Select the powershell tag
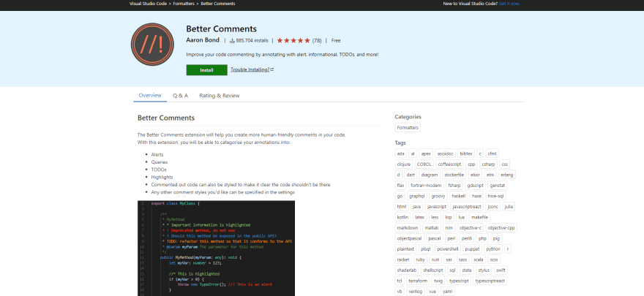This screenshot has width=644, height=296. (x=448, y=249)
